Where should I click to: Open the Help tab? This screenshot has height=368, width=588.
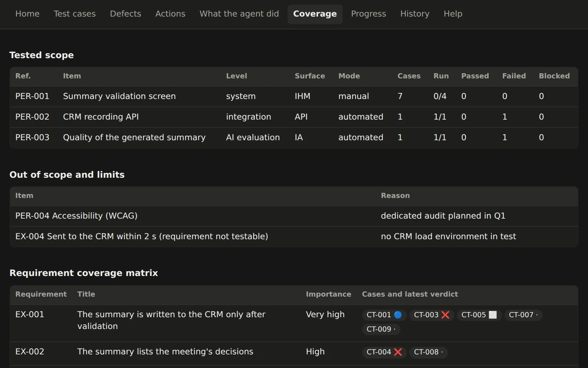point(453,14)
